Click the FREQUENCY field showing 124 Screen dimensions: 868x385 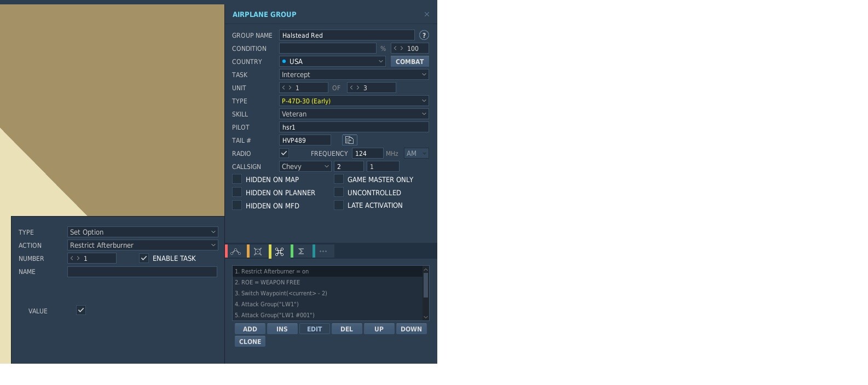coord(367,153)
